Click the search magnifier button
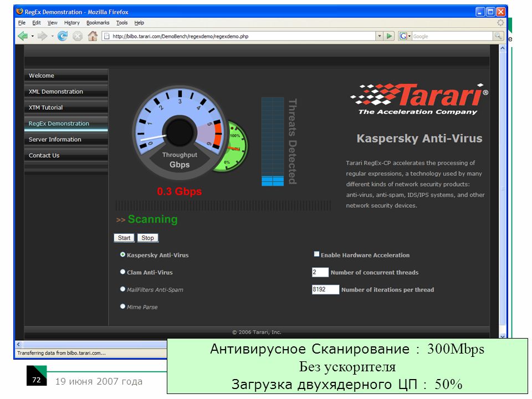 pyautogui.click(x=498, y=36)
